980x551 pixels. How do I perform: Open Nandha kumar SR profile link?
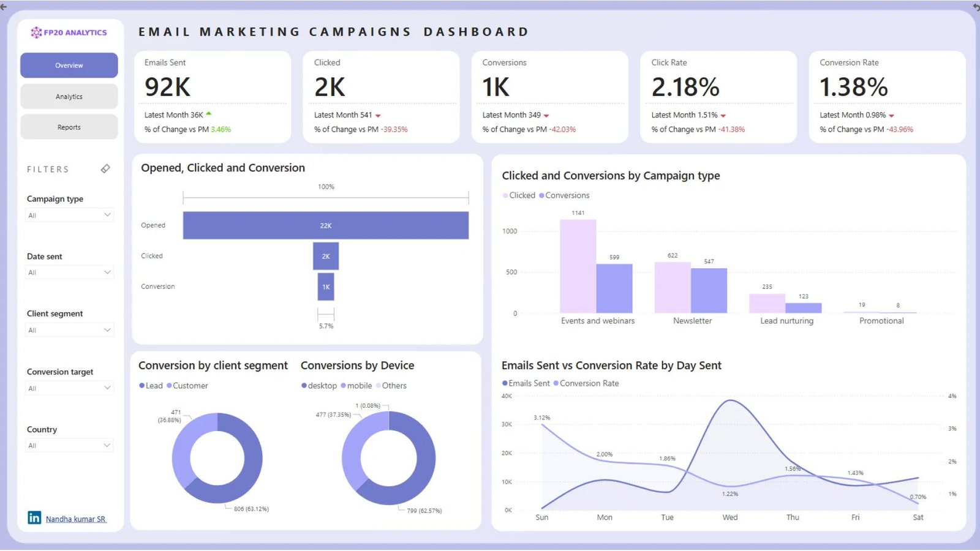pos(76,519)
